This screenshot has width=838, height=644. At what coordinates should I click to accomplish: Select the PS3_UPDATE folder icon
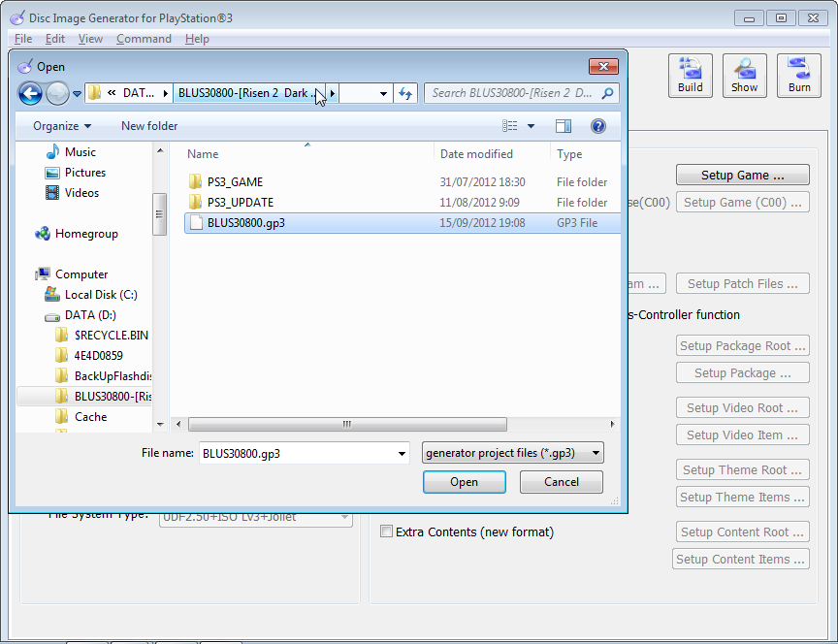pos(196,202)
